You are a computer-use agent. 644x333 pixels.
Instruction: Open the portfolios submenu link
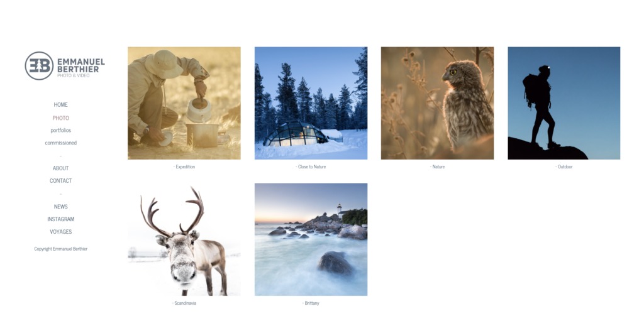pos(61,131)
